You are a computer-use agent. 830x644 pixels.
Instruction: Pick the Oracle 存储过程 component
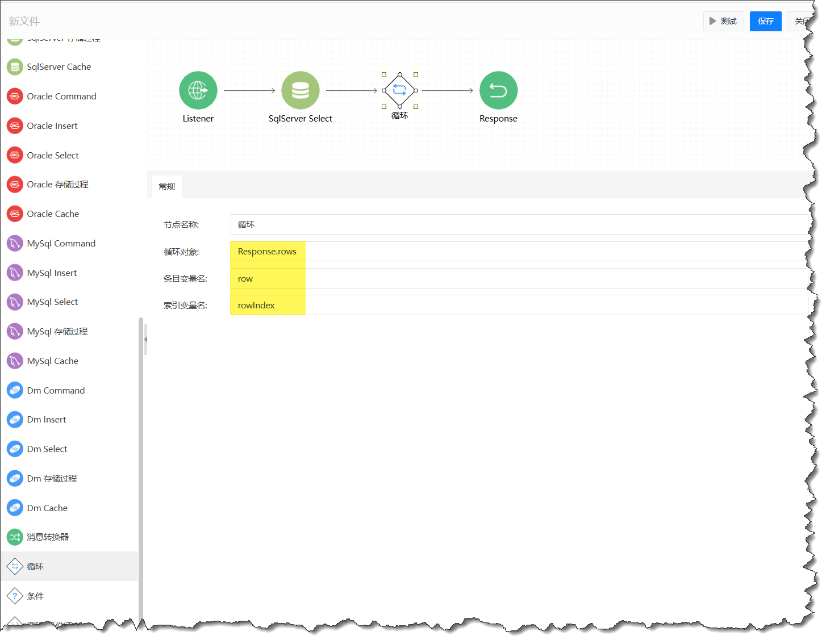coord(57,185)
